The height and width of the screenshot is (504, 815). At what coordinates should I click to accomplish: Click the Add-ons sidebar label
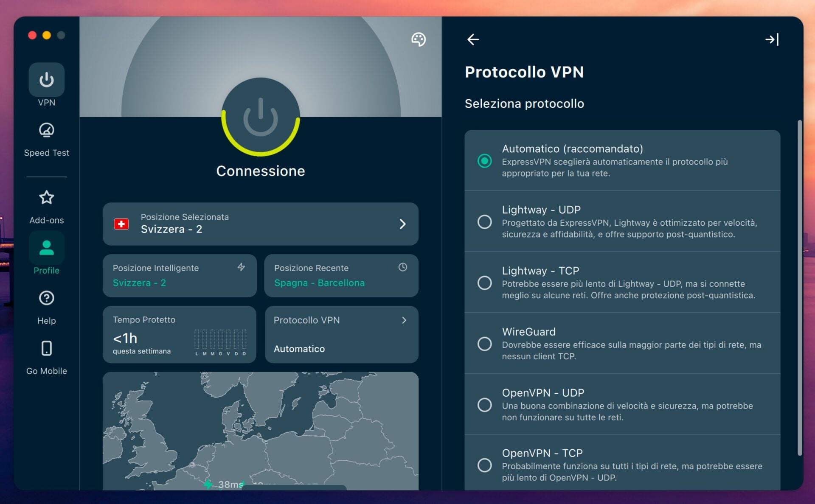(47, 220)
